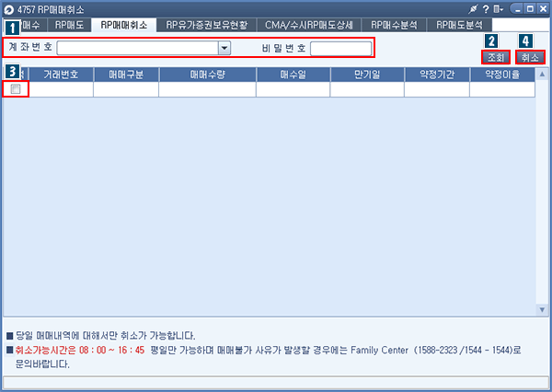Close the 4757 RP매매취소 window
Viewport: 552px width, 392px height.
(543, 9)
